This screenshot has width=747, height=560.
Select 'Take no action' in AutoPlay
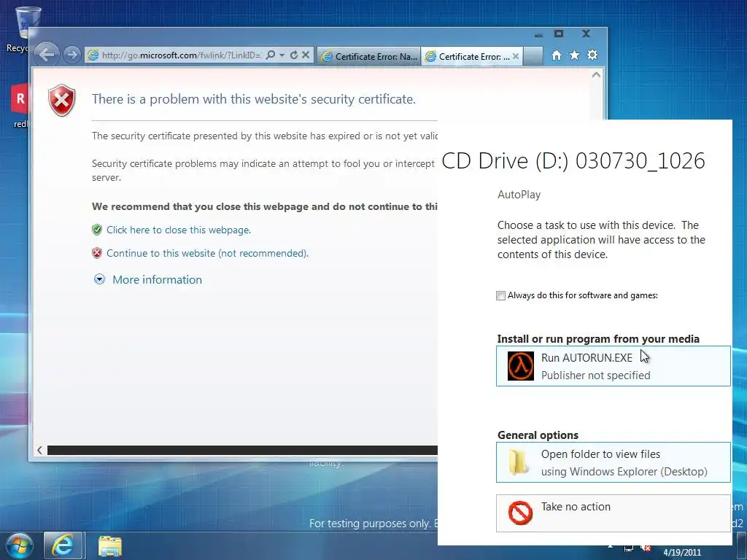click(613, 513)
